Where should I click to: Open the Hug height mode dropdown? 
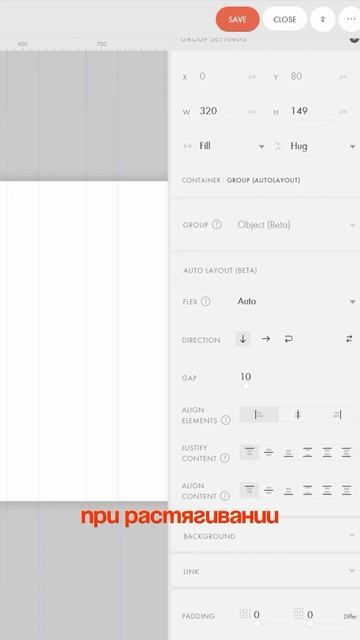(x=323, y=146)
